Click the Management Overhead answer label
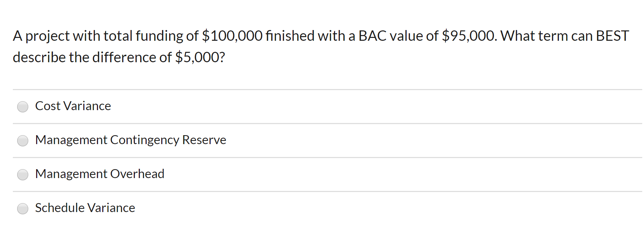The height and width of the screenshot is (231, 644). point(99,174)
